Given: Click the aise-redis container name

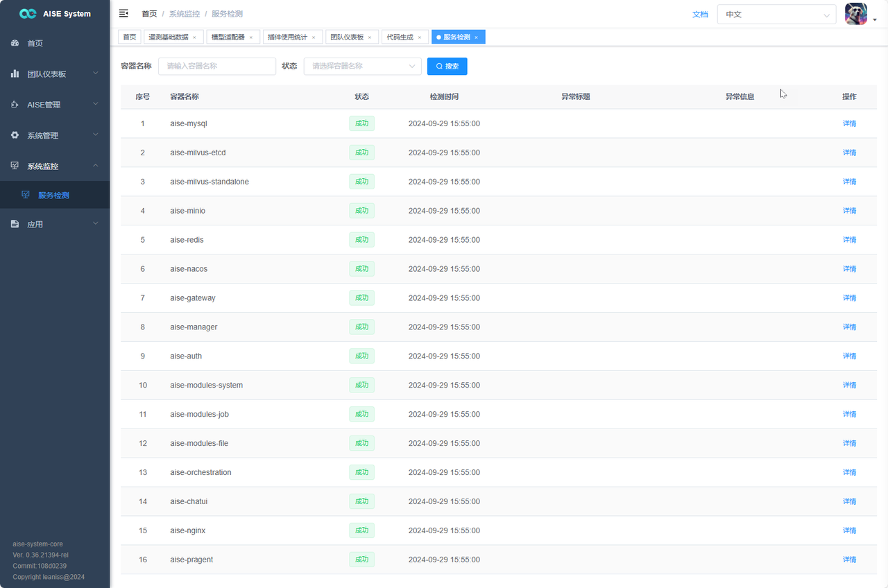Looking at the screenshot, I should click(187, 240).
